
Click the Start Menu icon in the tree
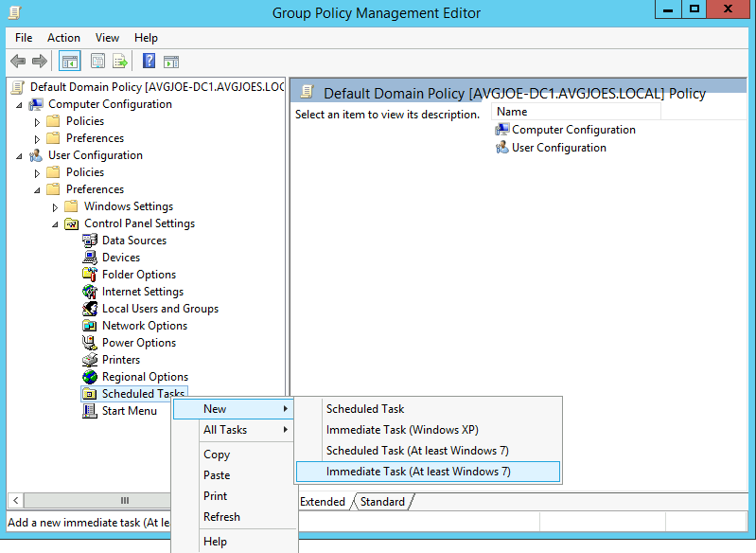(x=90, y=411)
